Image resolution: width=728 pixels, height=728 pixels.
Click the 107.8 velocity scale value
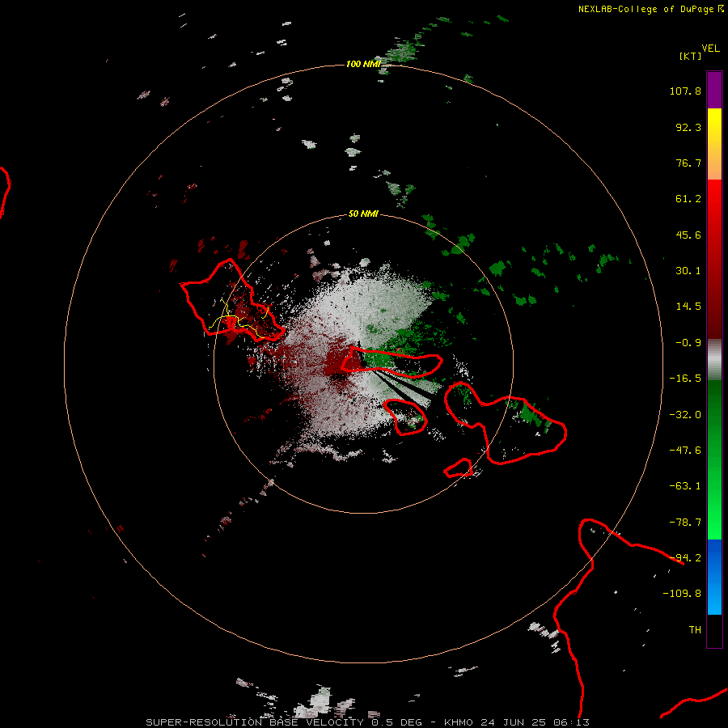tap(685, 91)
